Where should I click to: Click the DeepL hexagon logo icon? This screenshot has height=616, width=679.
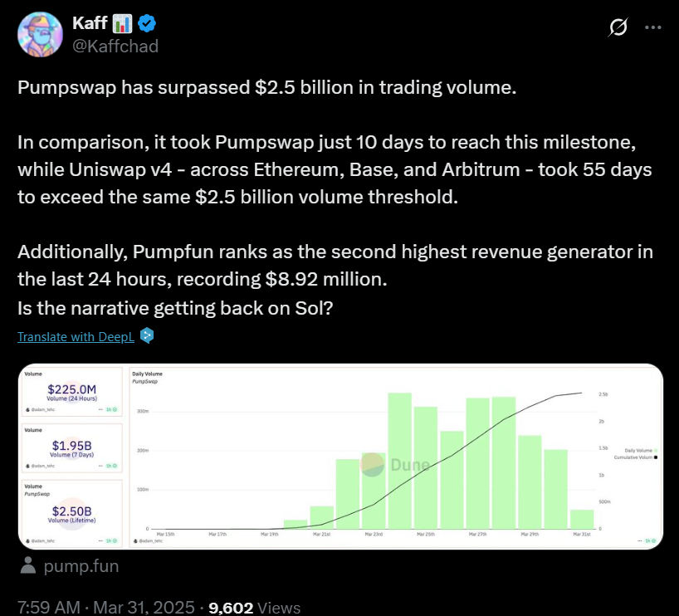[x=147, y=335]
